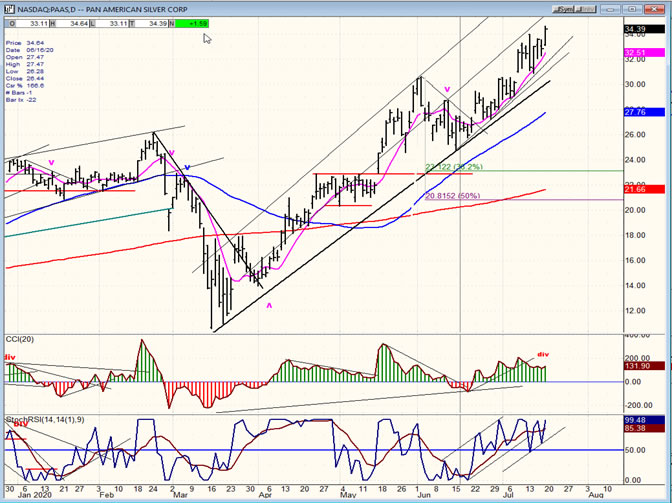Image resolution: width=672 pixels, height=503 pixels.
Task: Click the red 'div' label near July CCI
Action: [543, 354]
